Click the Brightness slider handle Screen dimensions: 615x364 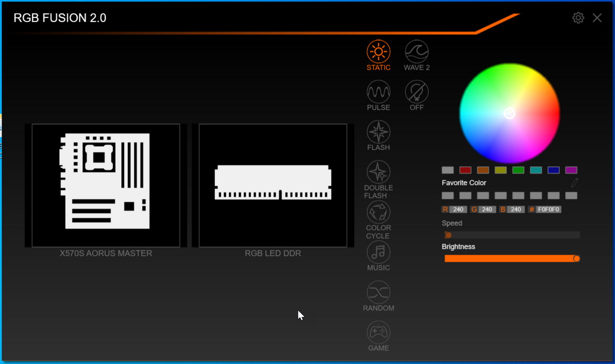pos(577,258)
